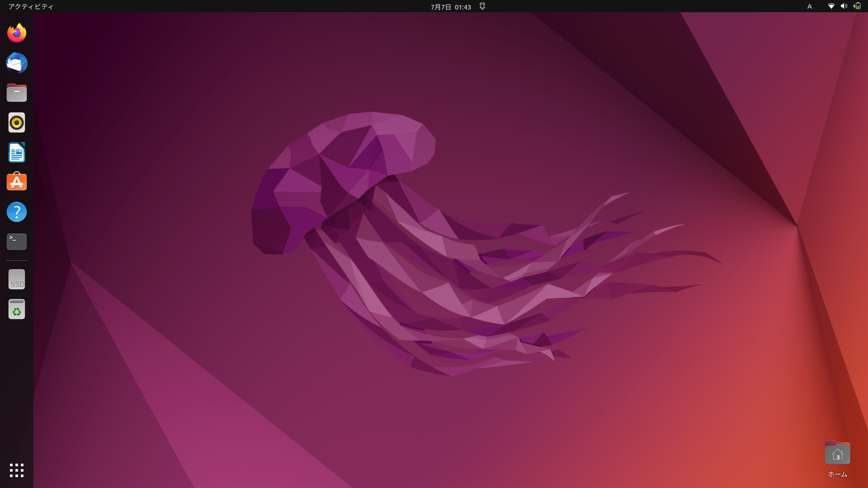Switch input source via the A indicator
This screenshot has width=868, height=488.
pyautogui.click(x=809, y=6)
